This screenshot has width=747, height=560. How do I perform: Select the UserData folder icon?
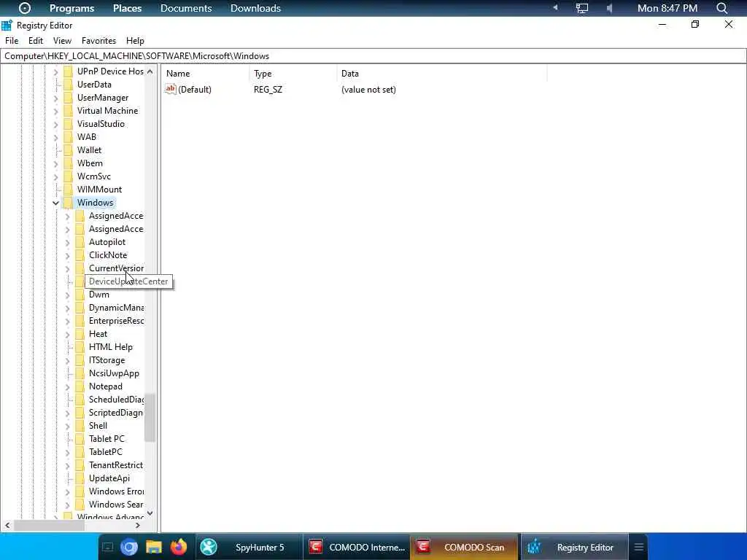tap(68, 85)
